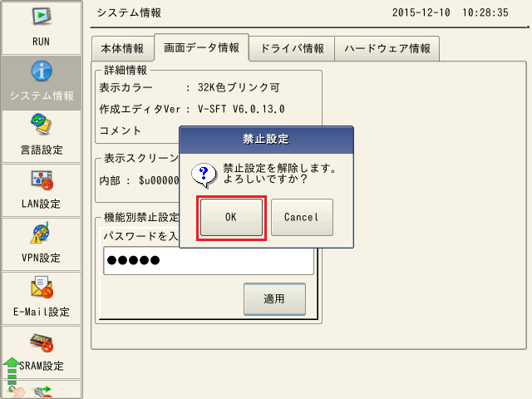Screen dimensions: 532x399
Task: Open the ハードウェア情報 tab
Action: pos(387,49)
